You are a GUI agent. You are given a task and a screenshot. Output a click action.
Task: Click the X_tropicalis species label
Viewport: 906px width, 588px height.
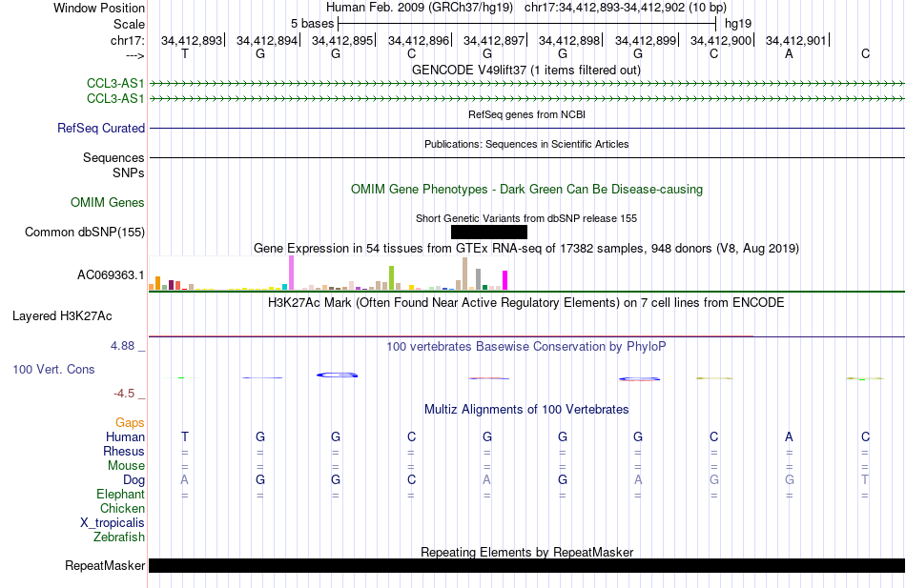pyautogui.click(x=113, y=523)
